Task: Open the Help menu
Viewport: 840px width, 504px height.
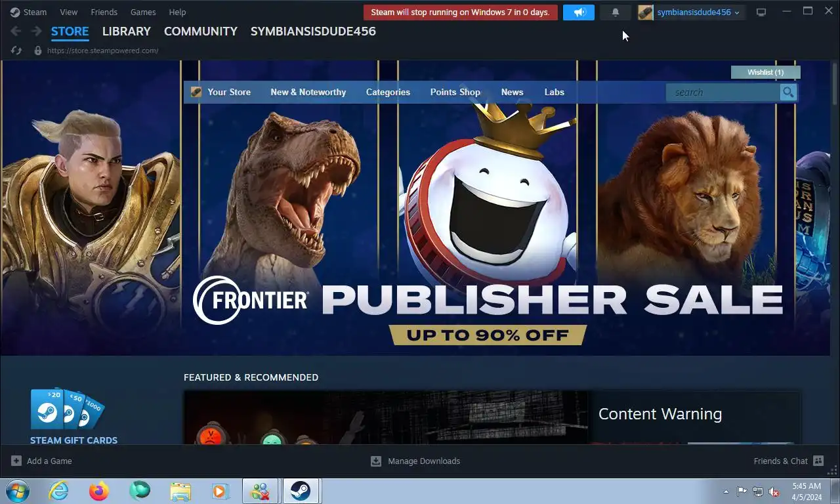Action: pos(177,12)
